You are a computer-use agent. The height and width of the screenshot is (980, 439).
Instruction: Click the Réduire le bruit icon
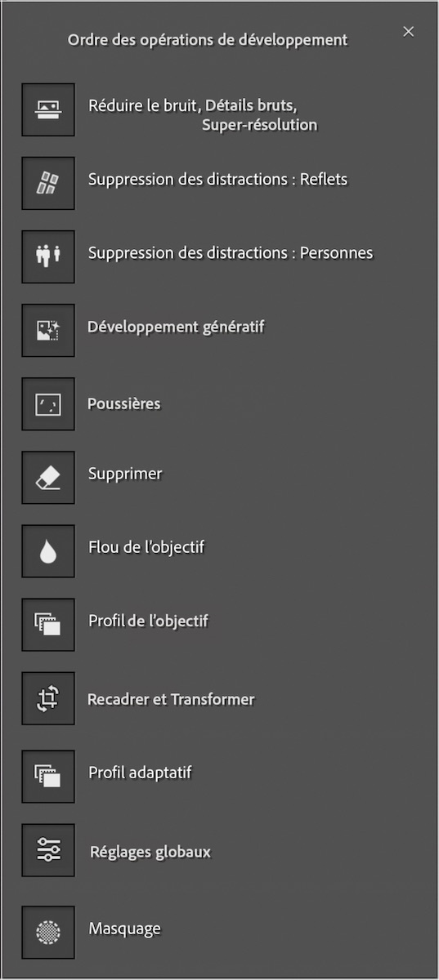click(48, 109)
